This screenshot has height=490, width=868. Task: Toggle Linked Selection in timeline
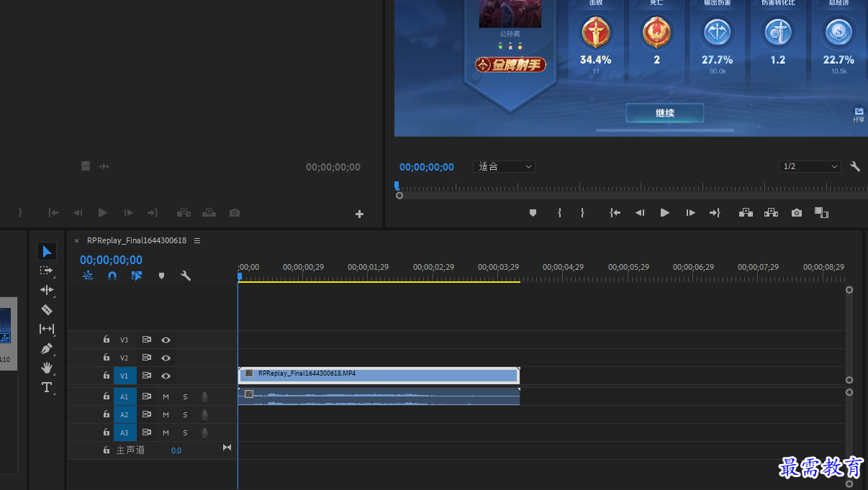pyautogui.click(x=137, y=276)
